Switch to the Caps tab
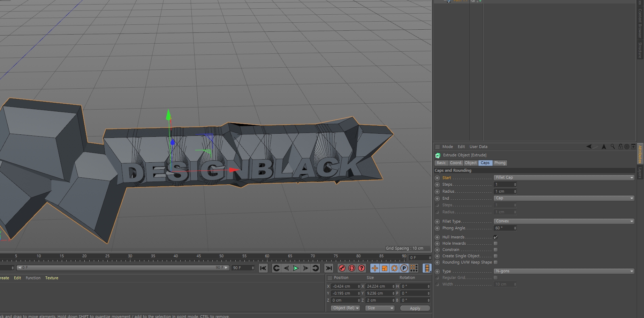Image resolution: width=644 pixels, height=318 pixels. (x=485, y=163)
